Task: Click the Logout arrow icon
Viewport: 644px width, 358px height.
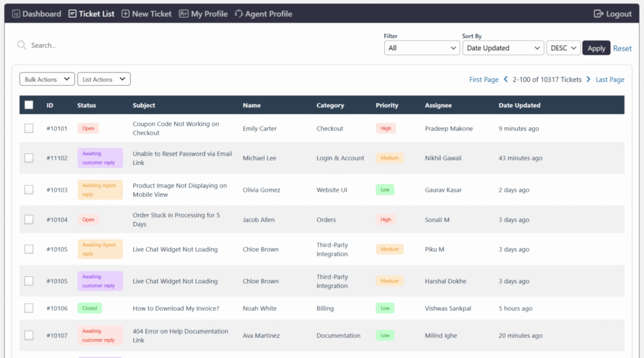Action: [598, 14]
